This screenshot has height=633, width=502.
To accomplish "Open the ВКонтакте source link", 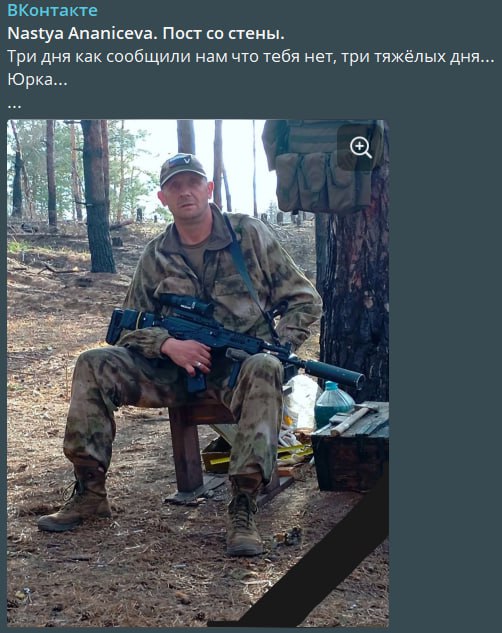I will [52, 11].
